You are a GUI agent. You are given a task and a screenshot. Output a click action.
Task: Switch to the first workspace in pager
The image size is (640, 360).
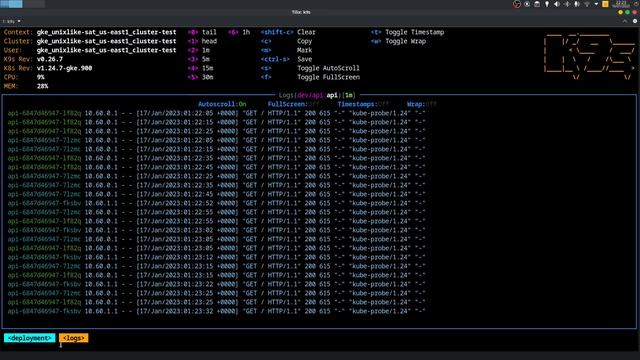(x=11, y=4)
